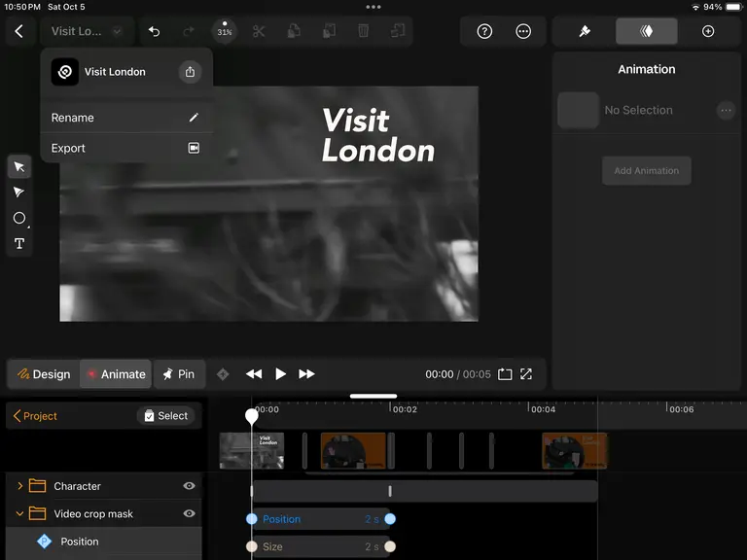Tap the back arrow icon
The width and height of the screenshot is (747, 560).
click(19, 31)
